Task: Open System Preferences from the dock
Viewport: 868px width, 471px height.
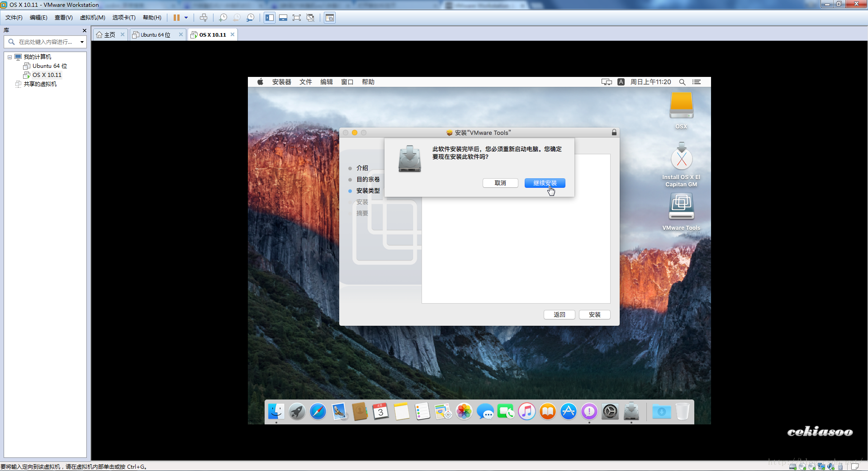Action: (x=610, y=411)
